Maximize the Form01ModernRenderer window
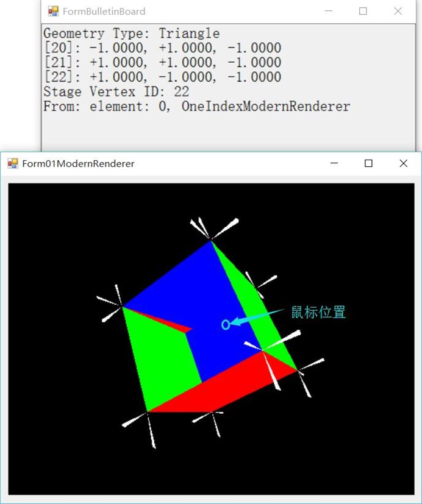 (368, 163)
